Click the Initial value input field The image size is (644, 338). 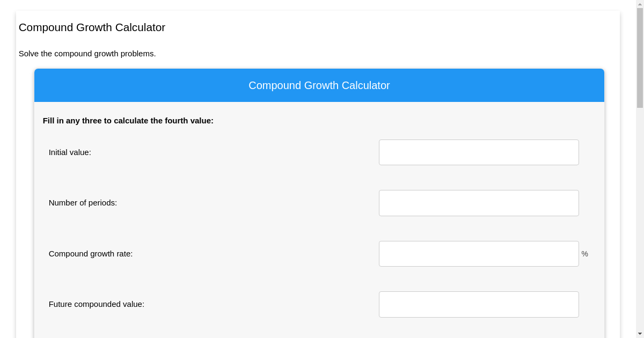coord(479,152)
